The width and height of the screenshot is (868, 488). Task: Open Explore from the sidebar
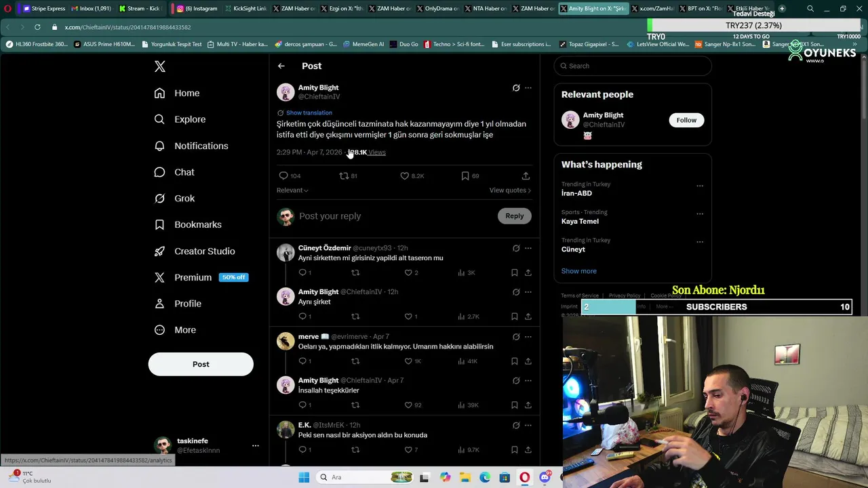coord(180,119)
